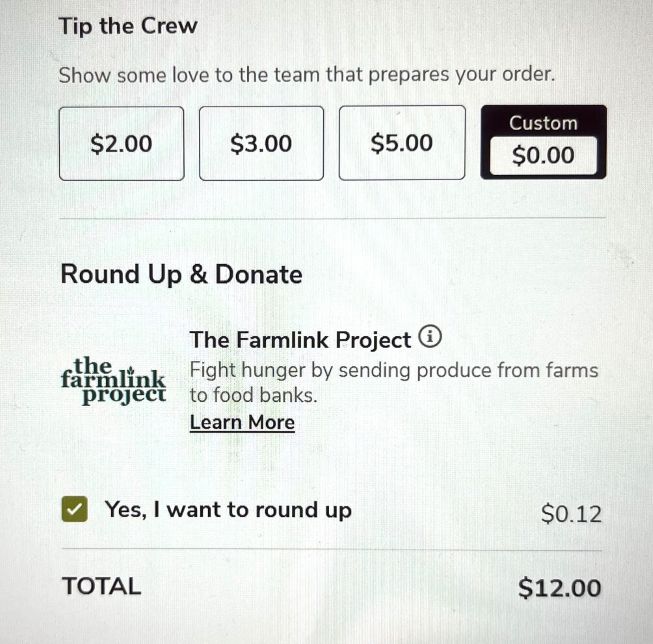This screenshot has height=644, width=653.
Task: Pick the $5.00 tip button
Action: tap(401, 144)
